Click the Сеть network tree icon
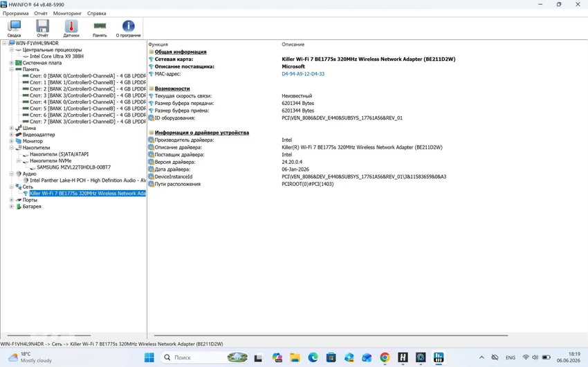588x367 pixels. [x=19, y=187]
